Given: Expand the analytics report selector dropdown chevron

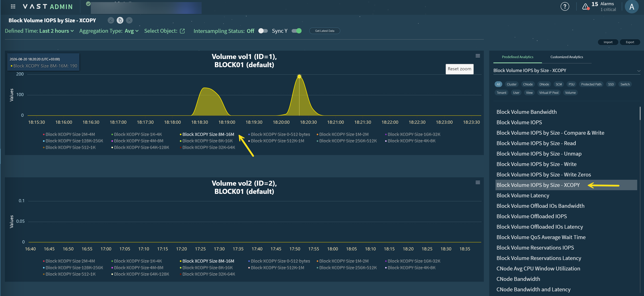Looking at the screenshot, I should (639, 71).
